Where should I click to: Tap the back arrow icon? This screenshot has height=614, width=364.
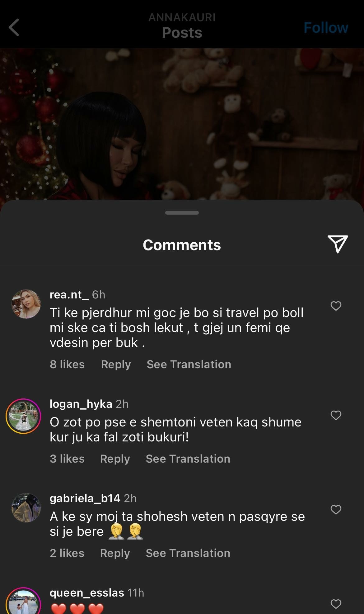click(x=14, y=27)
